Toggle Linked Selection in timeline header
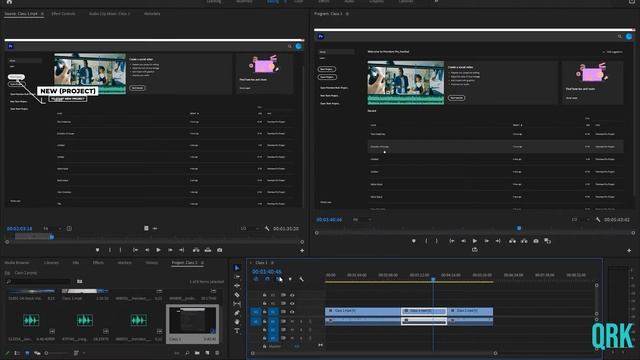 279,279
